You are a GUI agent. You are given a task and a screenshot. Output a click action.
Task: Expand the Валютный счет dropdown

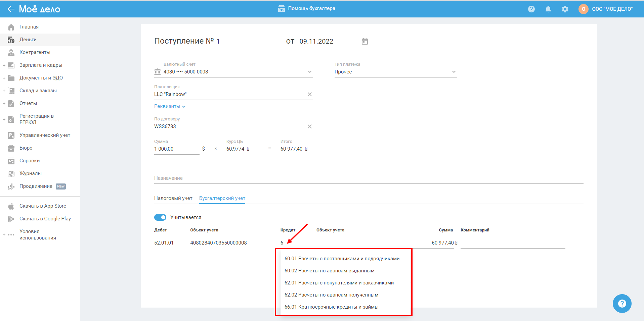tap(309, 72)
